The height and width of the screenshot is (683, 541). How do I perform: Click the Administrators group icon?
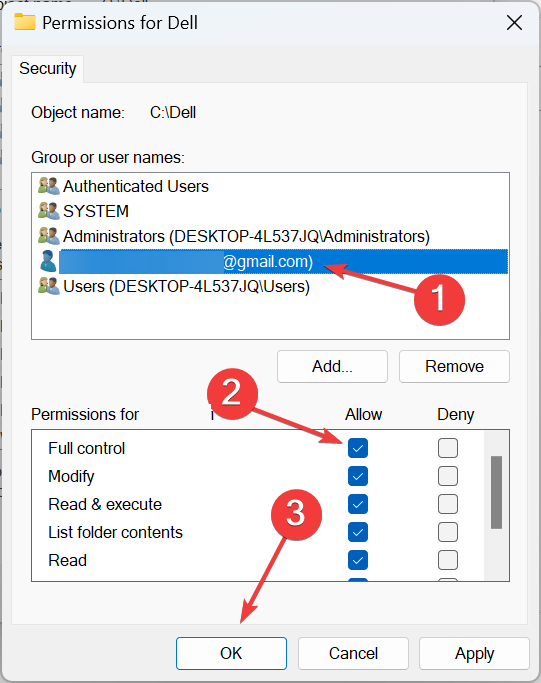48,236
